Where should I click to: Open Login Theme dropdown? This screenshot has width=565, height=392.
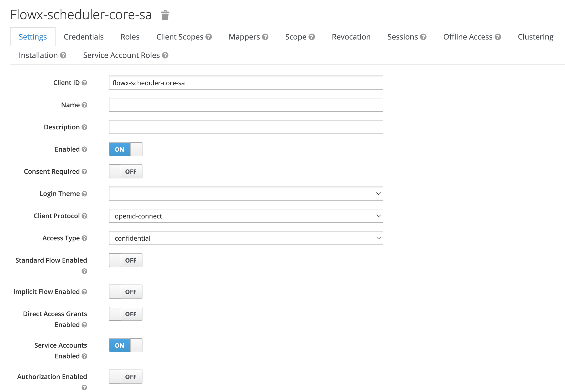pos(246,194)
